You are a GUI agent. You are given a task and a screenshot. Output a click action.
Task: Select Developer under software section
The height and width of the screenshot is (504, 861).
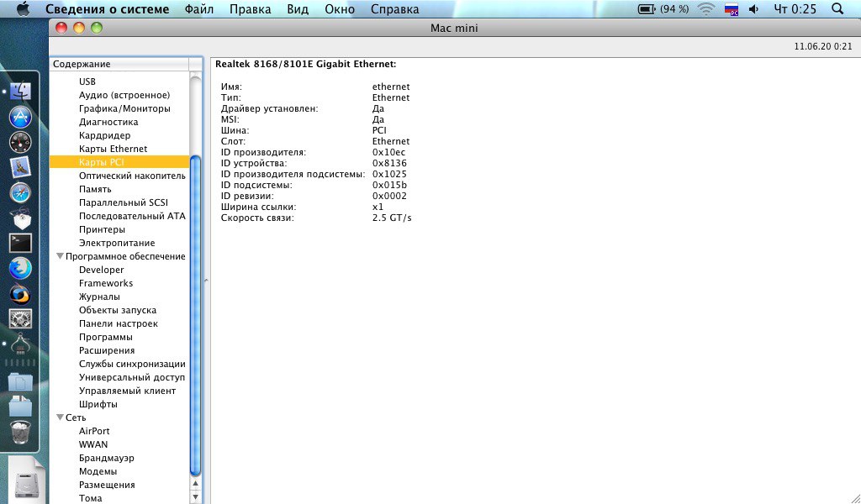tap(102, 270)
